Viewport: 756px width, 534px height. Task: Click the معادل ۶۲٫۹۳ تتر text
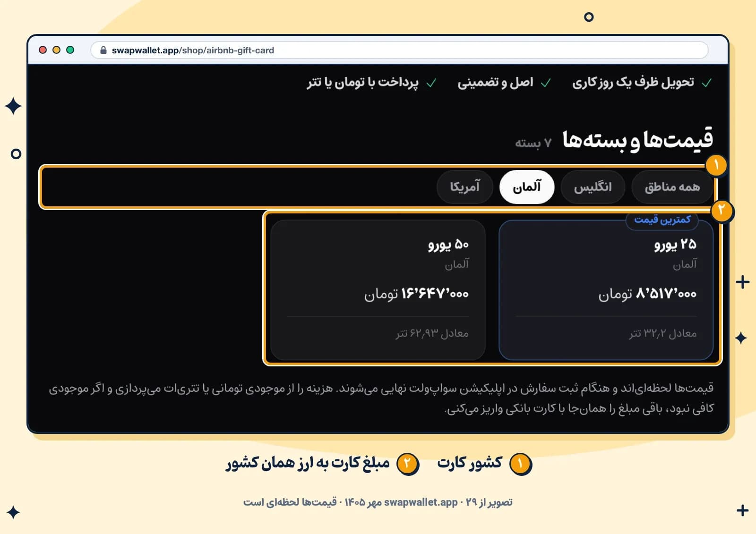432,334
